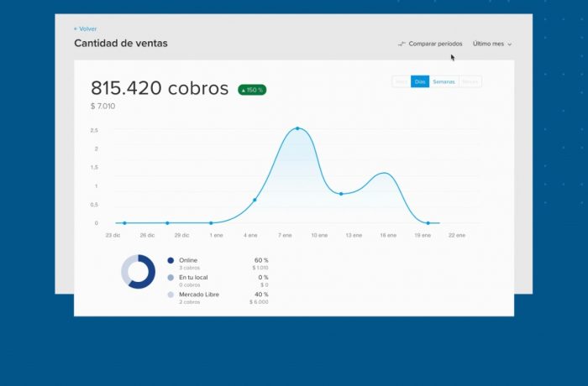Click the $ 6.000 Mercado Libre amount

[x=259, y=302]
